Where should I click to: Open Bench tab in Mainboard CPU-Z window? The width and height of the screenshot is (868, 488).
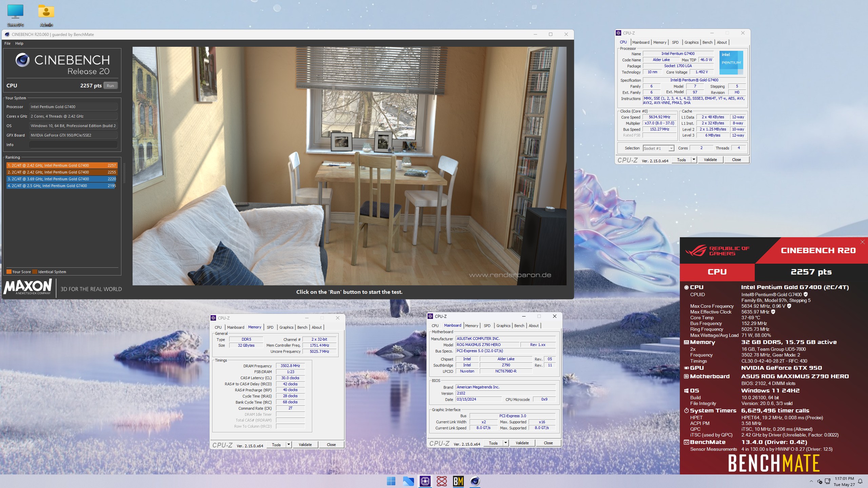[519, 326]
